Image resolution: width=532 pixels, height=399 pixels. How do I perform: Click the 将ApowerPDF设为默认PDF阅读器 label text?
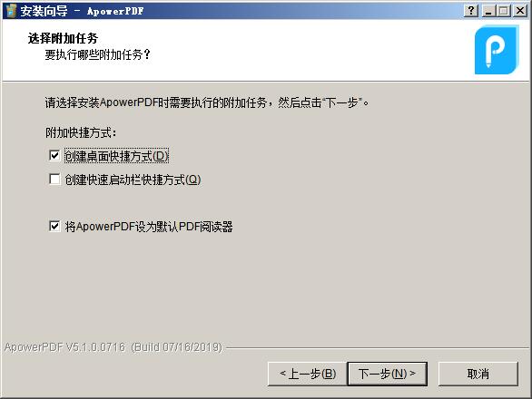pos(149,227)
